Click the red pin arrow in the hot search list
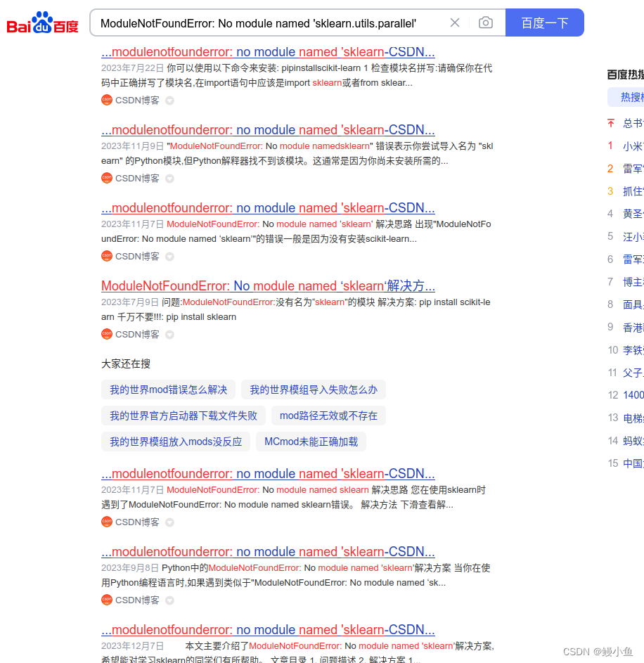 click(x=611, y=124)
